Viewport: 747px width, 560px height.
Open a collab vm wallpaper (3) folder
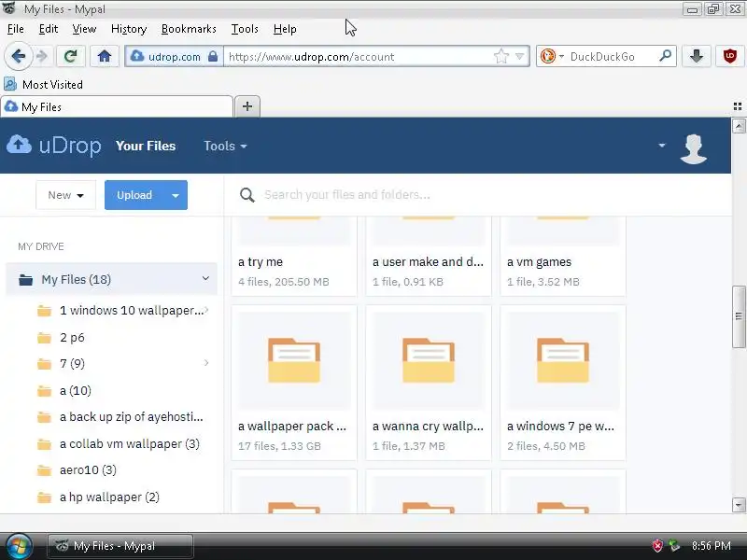[x=129, y=444]
